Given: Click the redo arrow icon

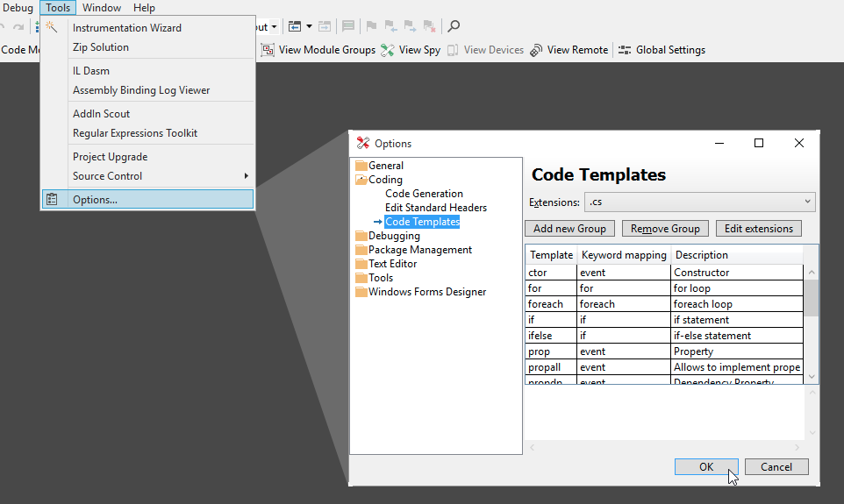Looking at the screenshot, I should (x=18, y=27).
